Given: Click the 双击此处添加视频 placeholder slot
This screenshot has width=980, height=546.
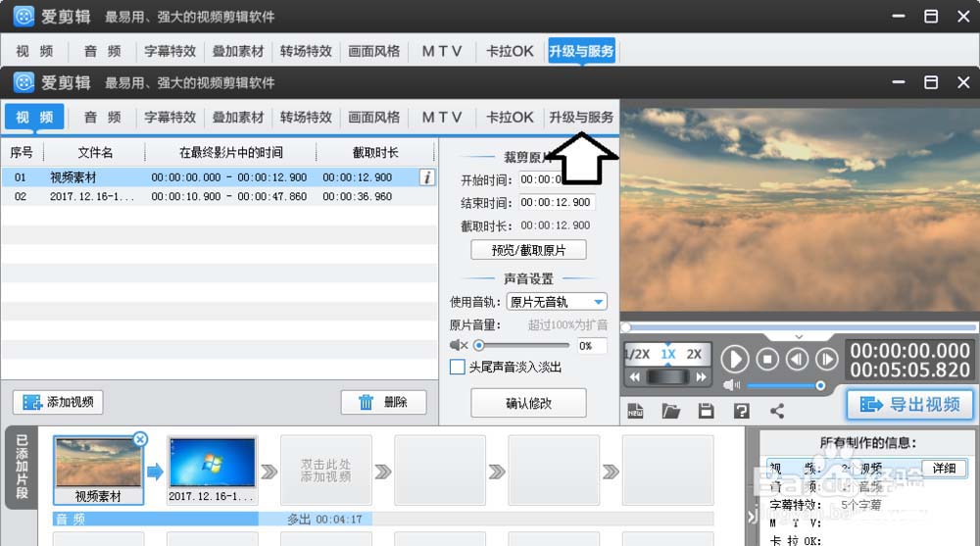Looking at the screenshot, I should (325, 471).
